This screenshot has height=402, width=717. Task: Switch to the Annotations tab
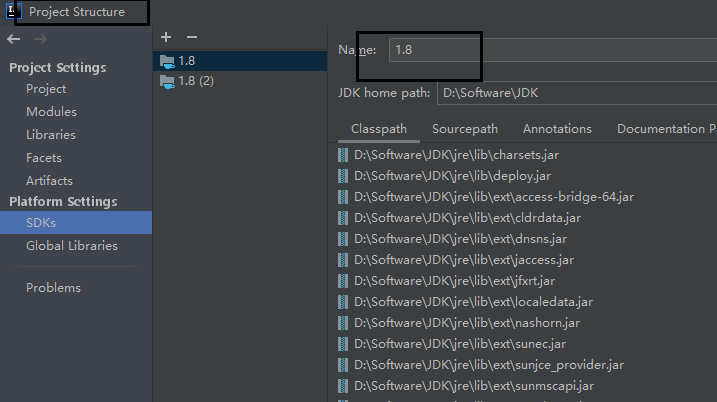tap(557, 129)
